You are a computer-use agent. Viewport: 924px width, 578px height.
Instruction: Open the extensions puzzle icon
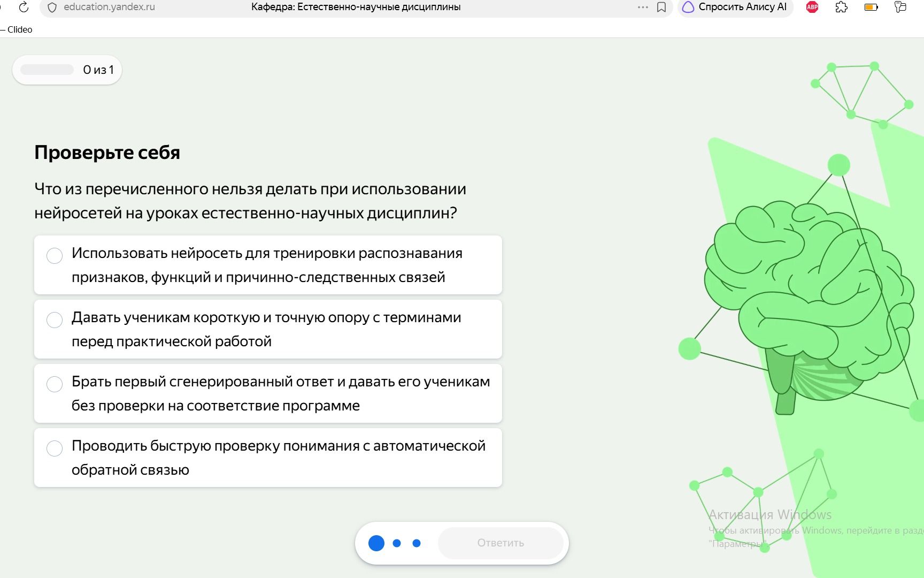[842, 7]
